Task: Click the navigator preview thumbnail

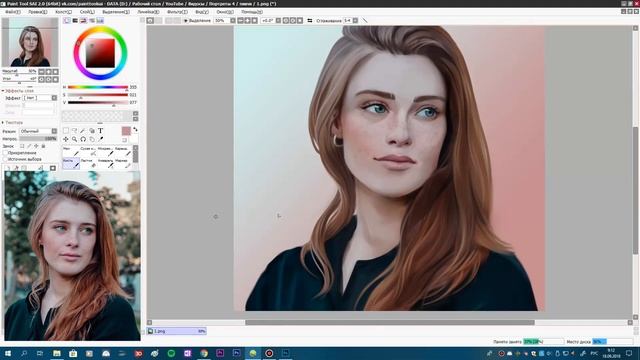Action: [x=30, y=42]
